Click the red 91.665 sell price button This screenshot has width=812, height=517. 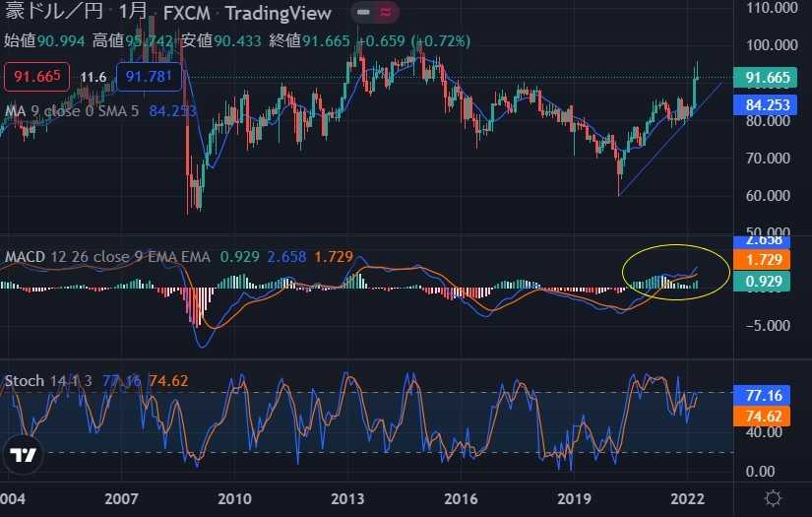click(x=36, y=77)
